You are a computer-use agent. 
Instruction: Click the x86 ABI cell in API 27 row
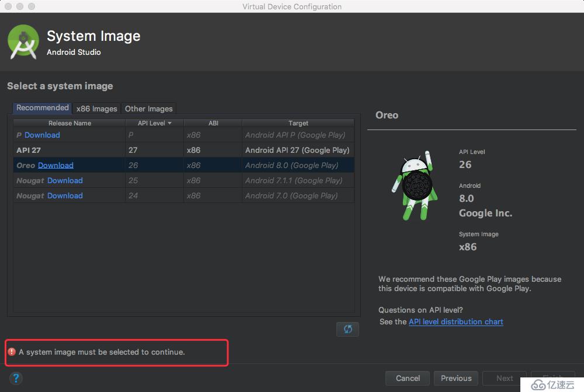213,150
